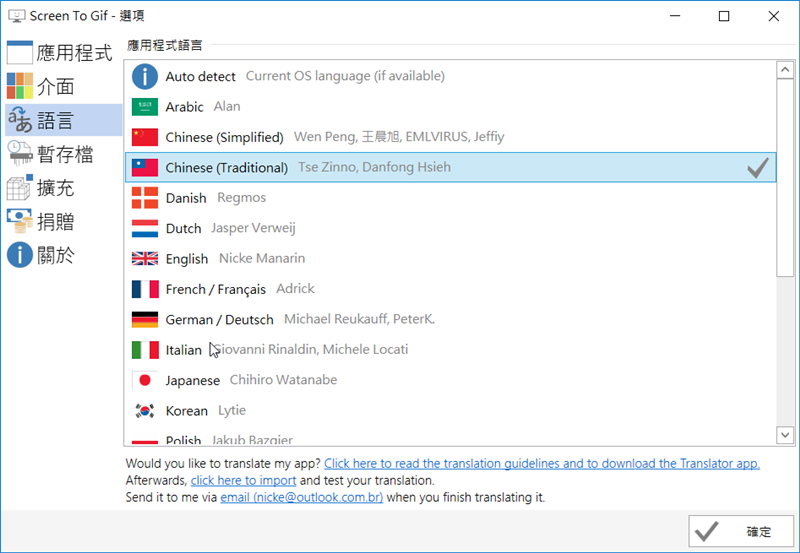Click the Italian flag icon
The image size is (800, 553).
tap(145, 350)
